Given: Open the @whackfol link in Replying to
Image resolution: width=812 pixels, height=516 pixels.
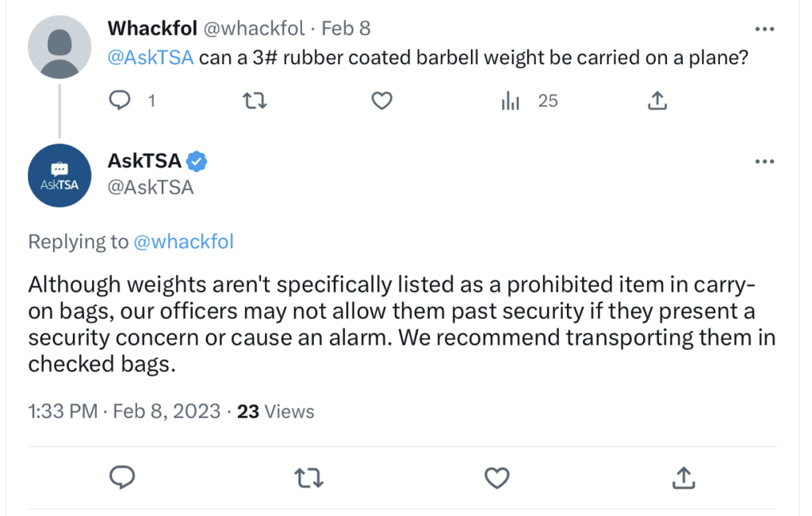Looking at the screenshot, I should (x=183, y=242).
